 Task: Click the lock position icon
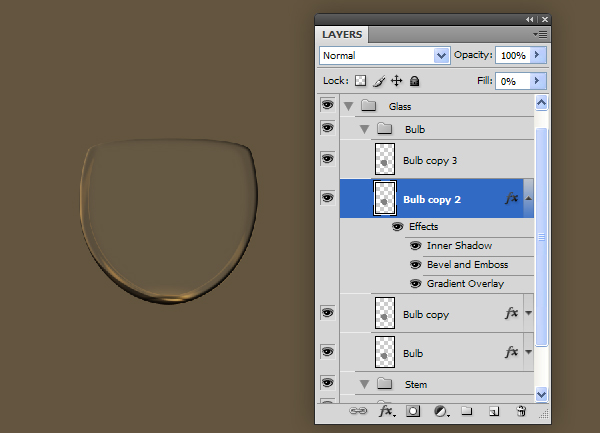[396, 81]
